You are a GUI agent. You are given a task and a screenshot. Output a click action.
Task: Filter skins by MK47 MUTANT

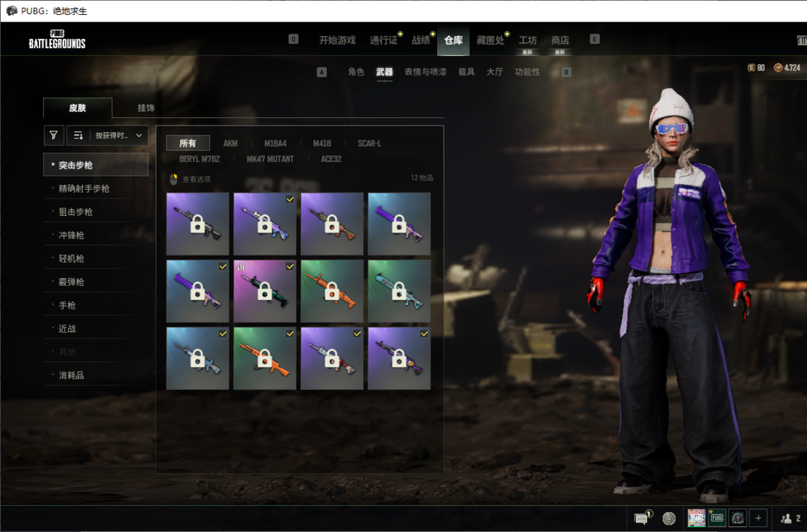click(270, 159)
